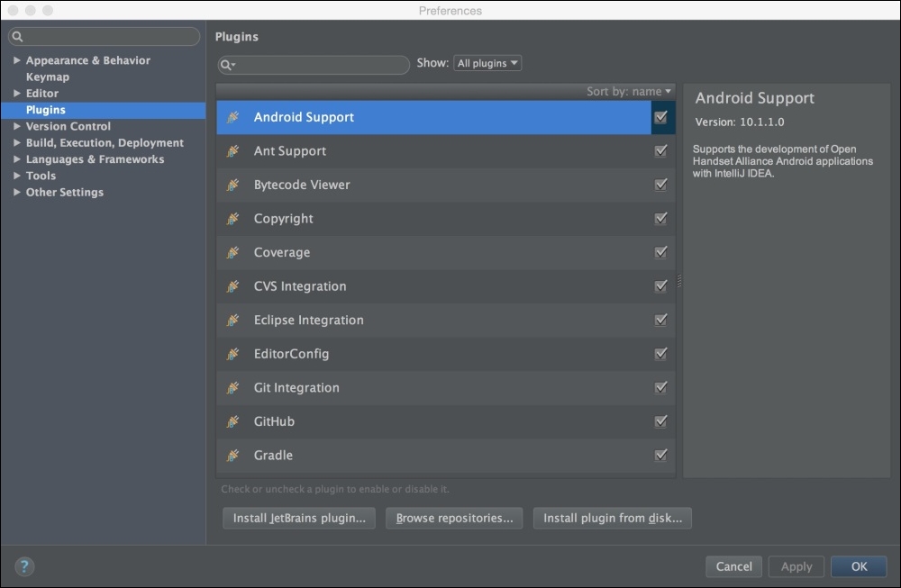
Task: Open the Show All plugins dropdown
Action: pyautogui.click(x=487, y=63)
